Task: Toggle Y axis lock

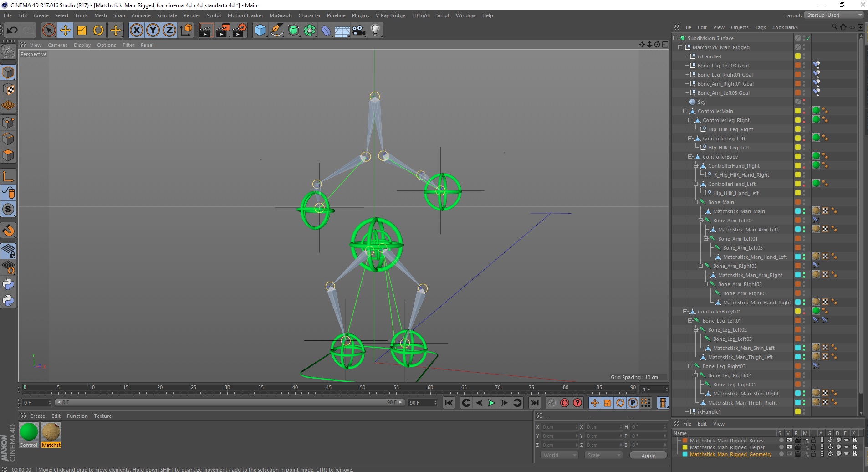Action: click(153, 30)
